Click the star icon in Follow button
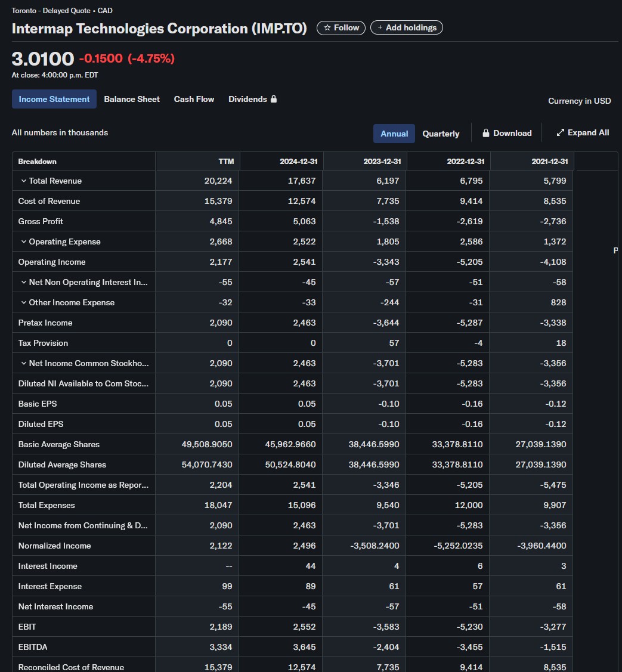Viewport: 622px width, 672px height. (x=327, y=28)
